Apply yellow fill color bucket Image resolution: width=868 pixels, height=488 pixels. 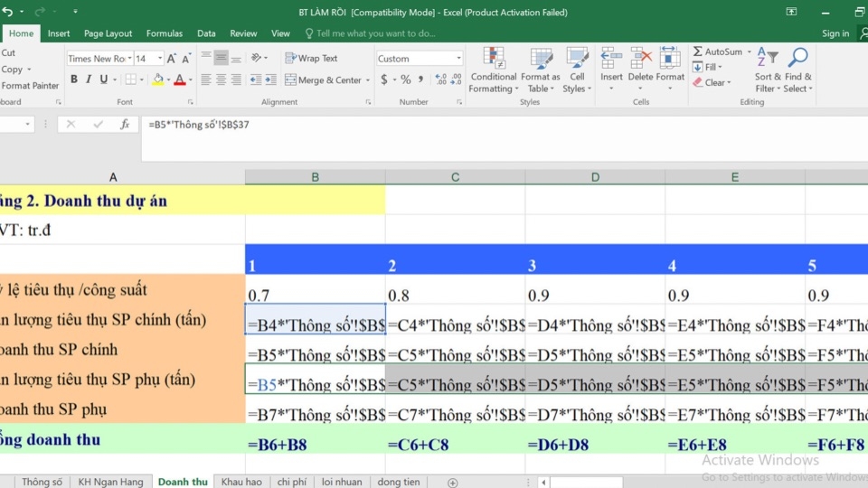(157, 80)
